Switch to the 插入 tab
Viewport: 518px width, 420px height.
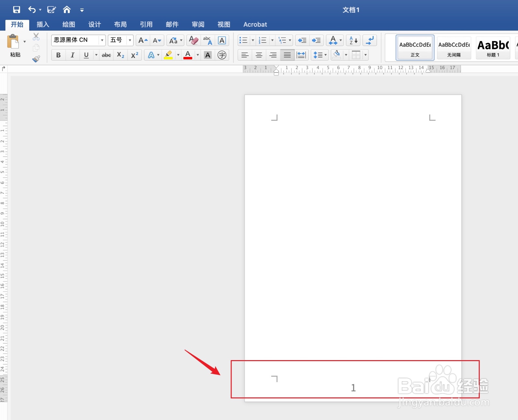pos(43,25)
